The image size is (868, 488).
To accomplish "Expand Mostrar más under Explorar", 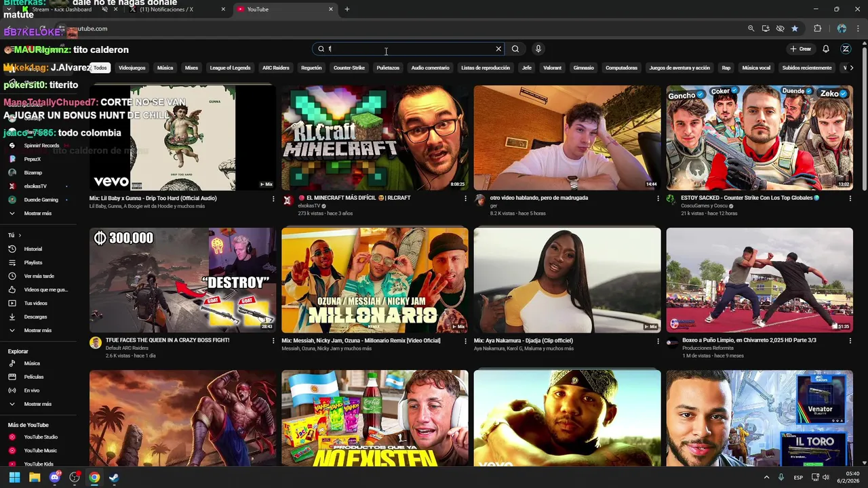I will coord(37,404).
